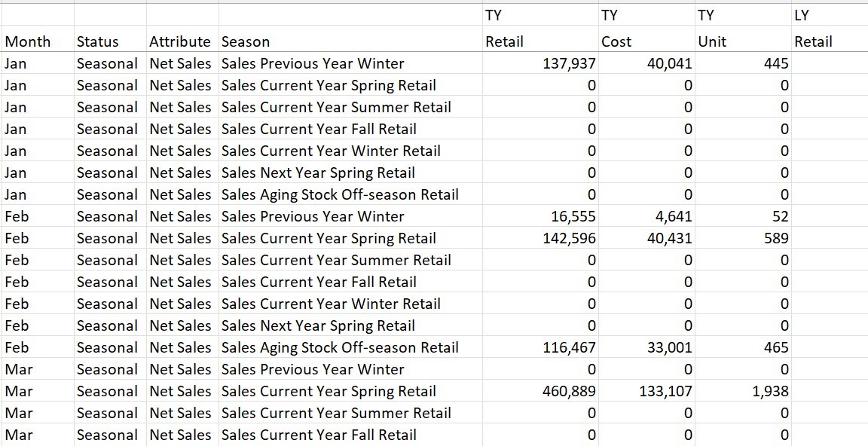868x446 pixels.
Task: Select the Month header cell
Action: click(x=38, y=41)
